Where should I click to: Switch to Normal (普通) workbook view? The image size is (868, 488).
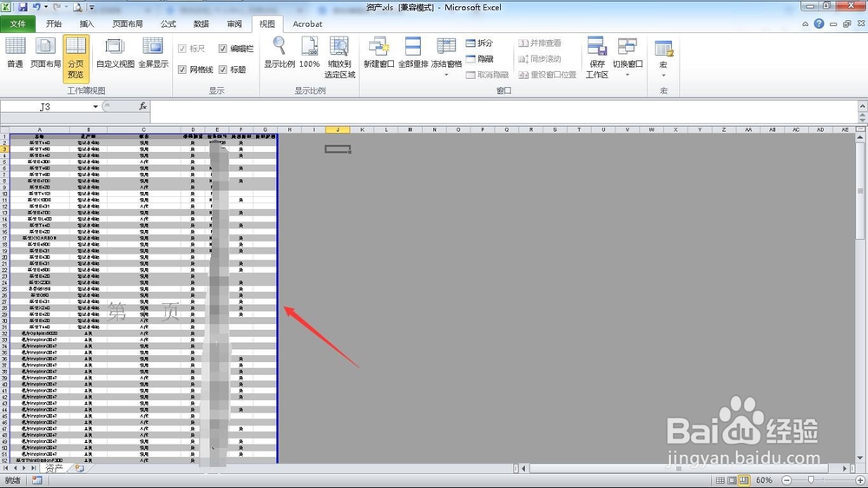point(15,53)
